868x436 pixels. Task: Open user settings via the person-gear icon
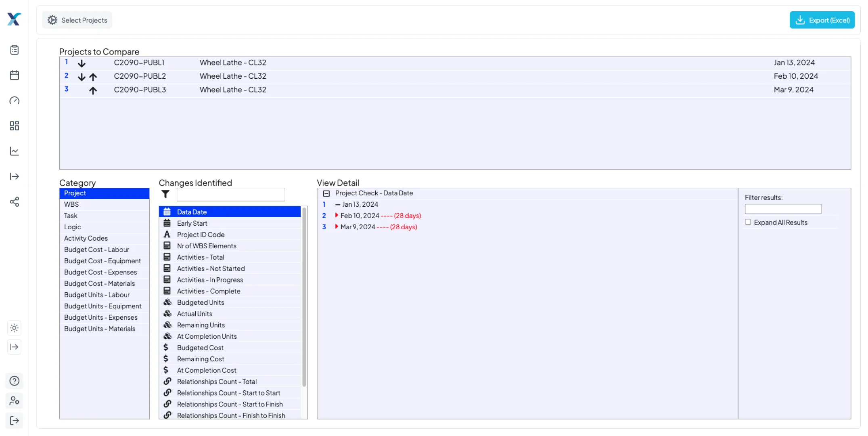click(14, 400)
